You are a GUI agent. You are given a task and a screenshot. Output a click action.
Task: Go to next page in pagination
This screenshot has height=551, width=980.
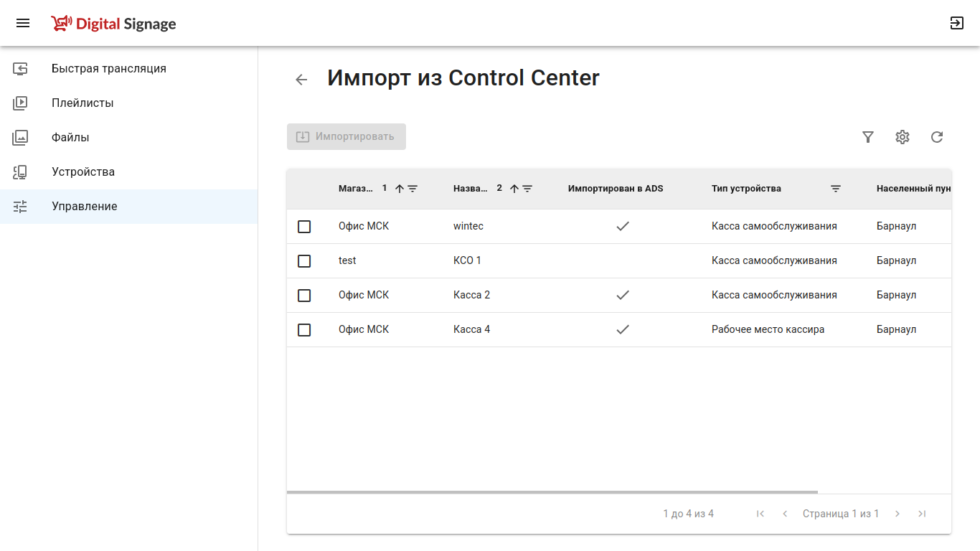[897, 514]
